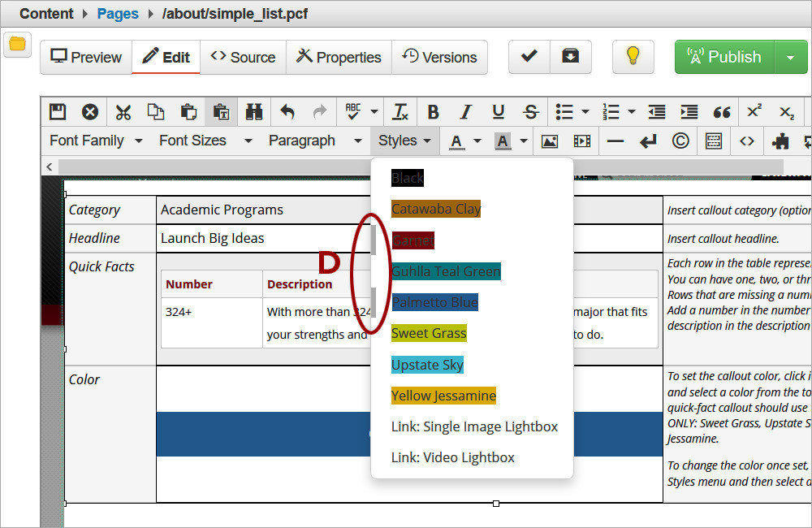Click the Content breadcrumb

tap(46, 14)
